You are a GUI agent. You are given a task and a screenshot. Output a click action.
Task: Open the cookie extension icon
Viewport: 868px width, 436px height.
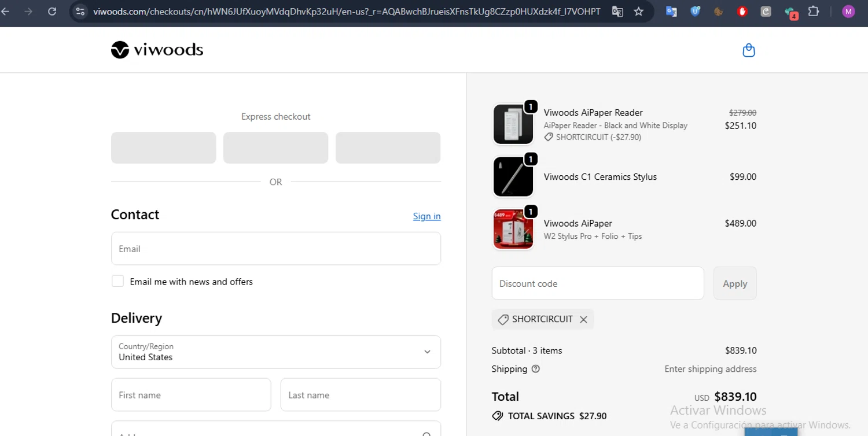click(719, 11)
